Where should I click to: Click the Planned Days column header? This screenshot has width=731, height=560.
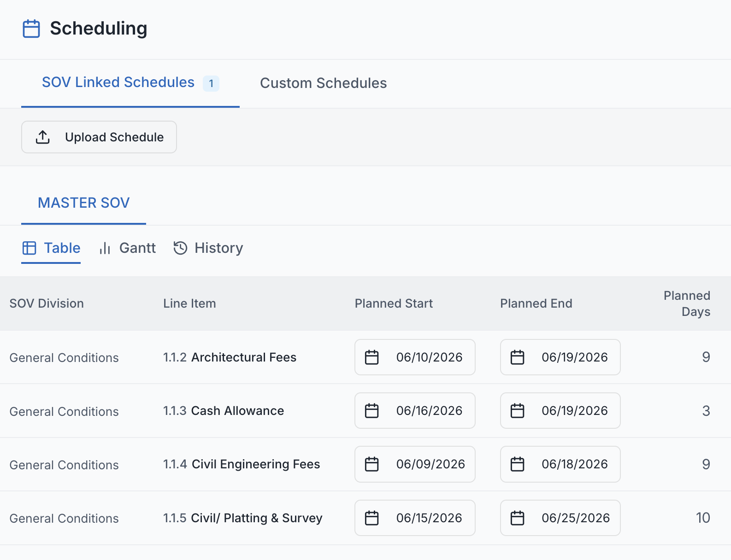point(687,303)
